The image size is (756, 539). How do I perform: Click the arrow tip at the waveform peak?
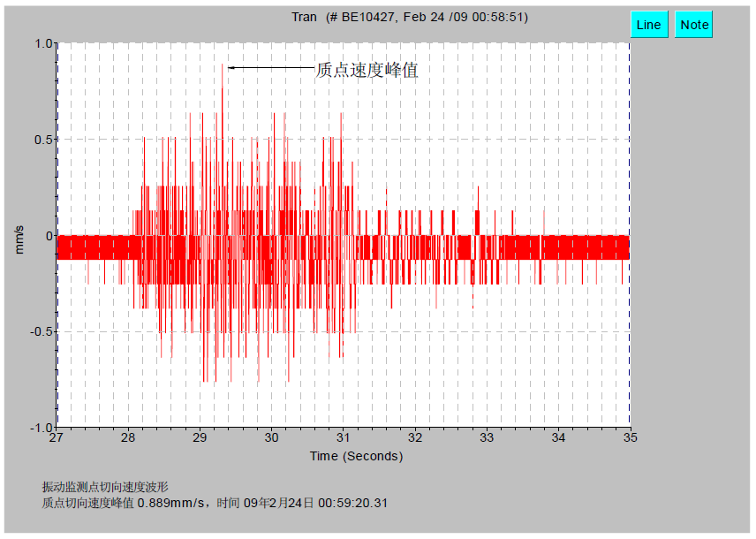pos(229,67)
